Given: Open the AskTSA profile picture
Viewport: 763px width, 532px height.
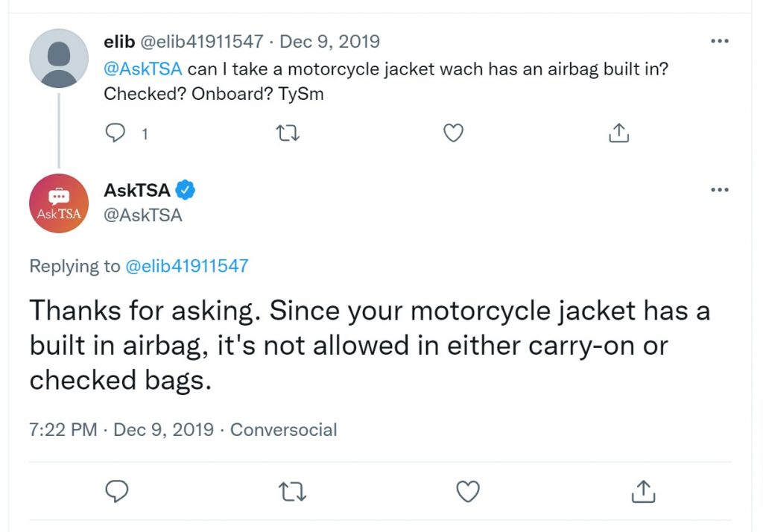Looking at the screenshot, I should 59,203.
